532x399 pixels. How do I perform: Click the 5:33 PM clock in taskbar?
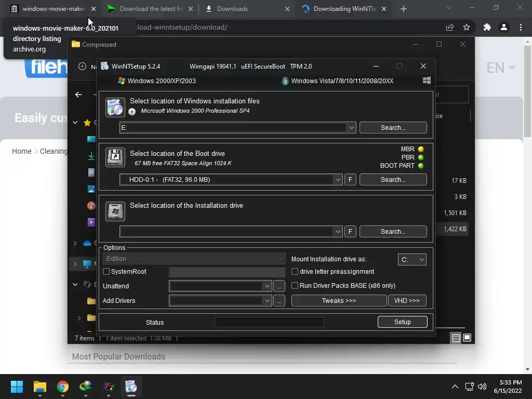510,382
